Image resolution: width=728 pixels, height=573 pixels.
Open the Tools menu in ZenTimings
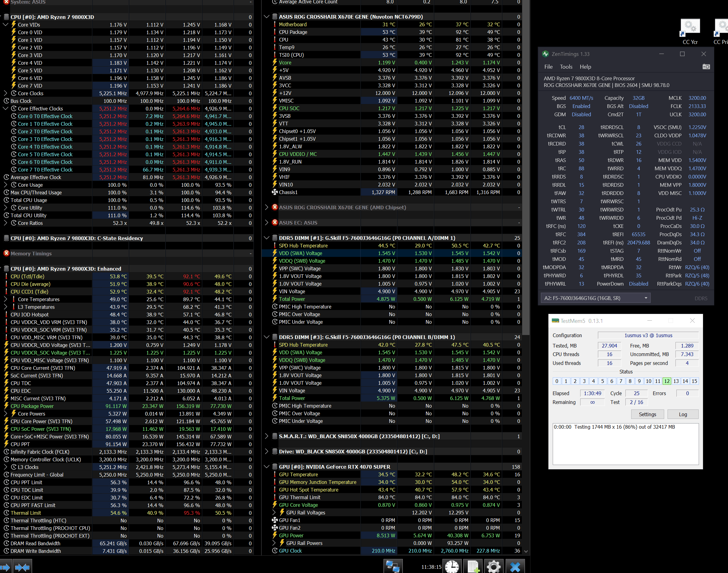(566, 67)
